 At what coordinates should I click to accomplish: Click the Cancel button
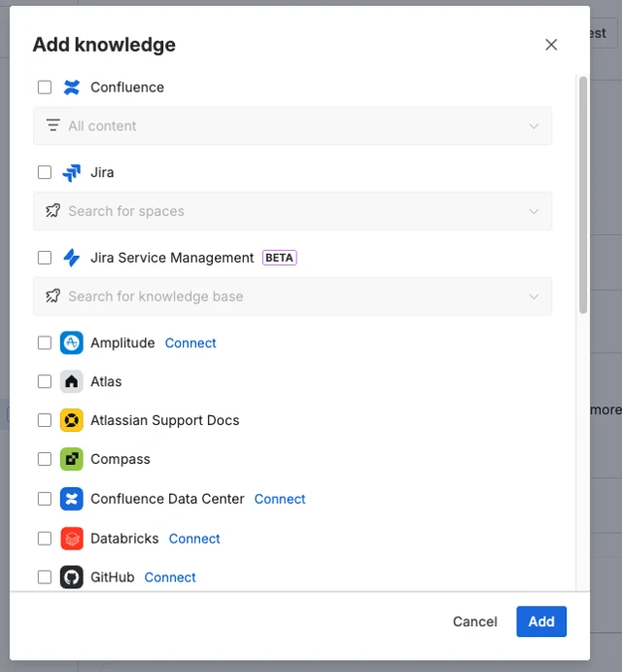coord(475,621)
